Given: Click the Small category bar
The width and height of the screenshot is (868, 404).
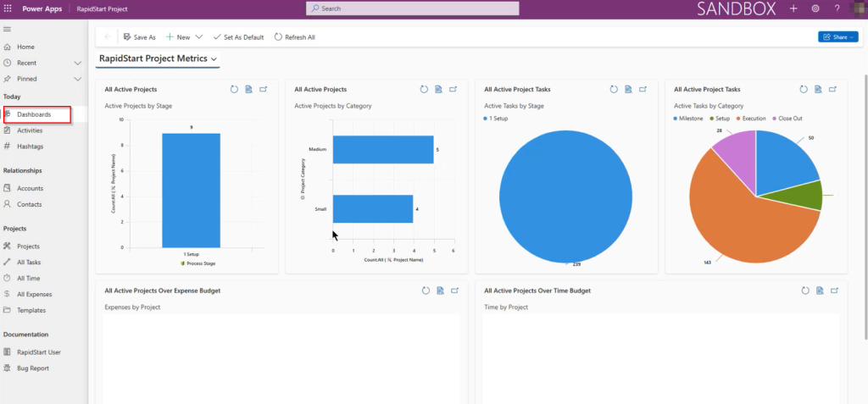Looking at the screenshot, I should (373, 208).
